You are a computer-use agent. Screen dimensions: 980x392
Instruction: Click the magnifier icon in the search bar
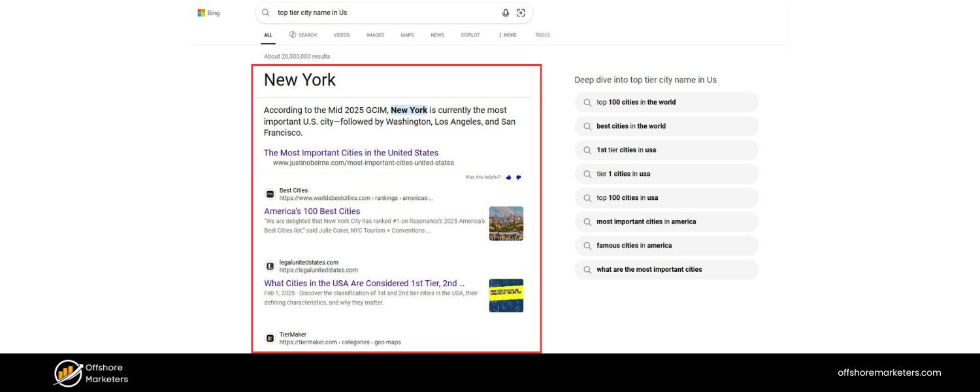(x=265, y=12)
